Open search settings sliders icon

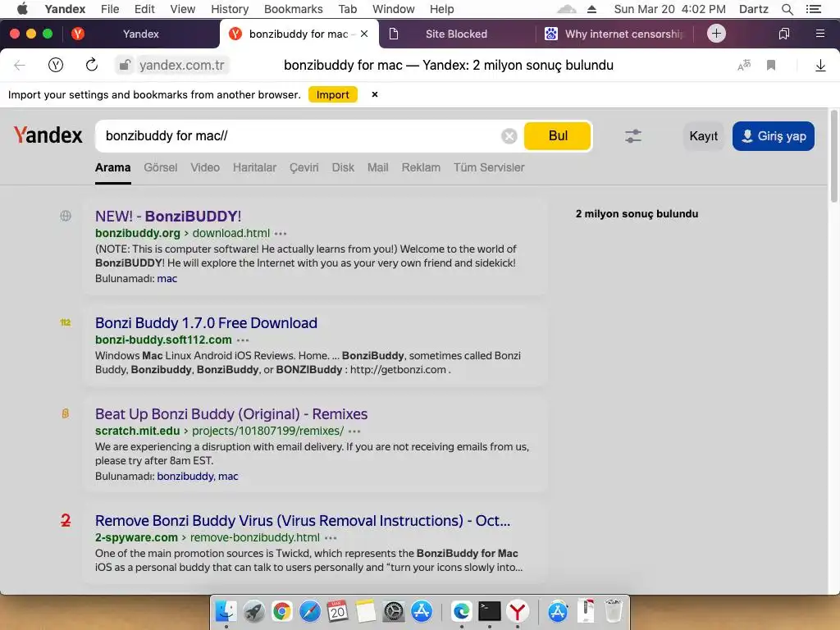coord(632,136)
